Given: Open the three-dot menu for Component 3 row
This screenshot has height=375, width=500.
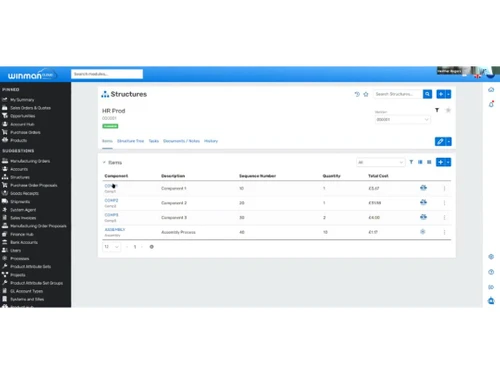Looking at the screenshot, I should [x=444, y=217].
